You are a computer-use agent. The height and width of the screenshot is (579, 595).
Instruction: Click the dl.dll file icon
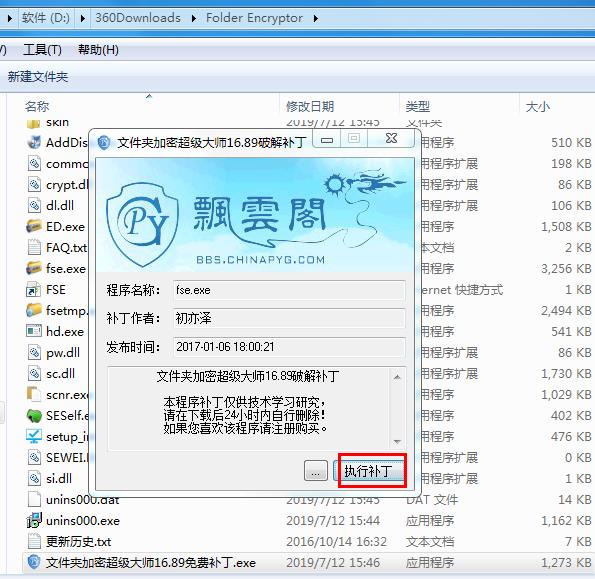pyautogui.click(x=34, y=206)
